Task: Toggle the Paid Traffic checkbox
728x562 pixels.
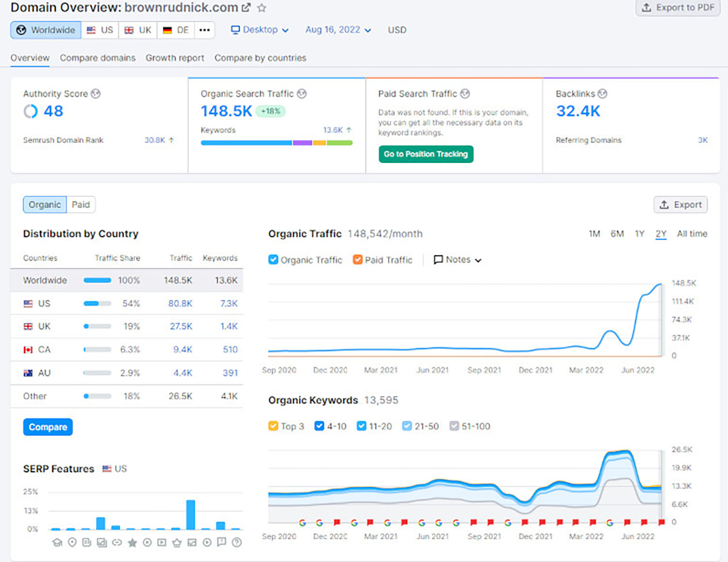Action: tap(358, 260)
